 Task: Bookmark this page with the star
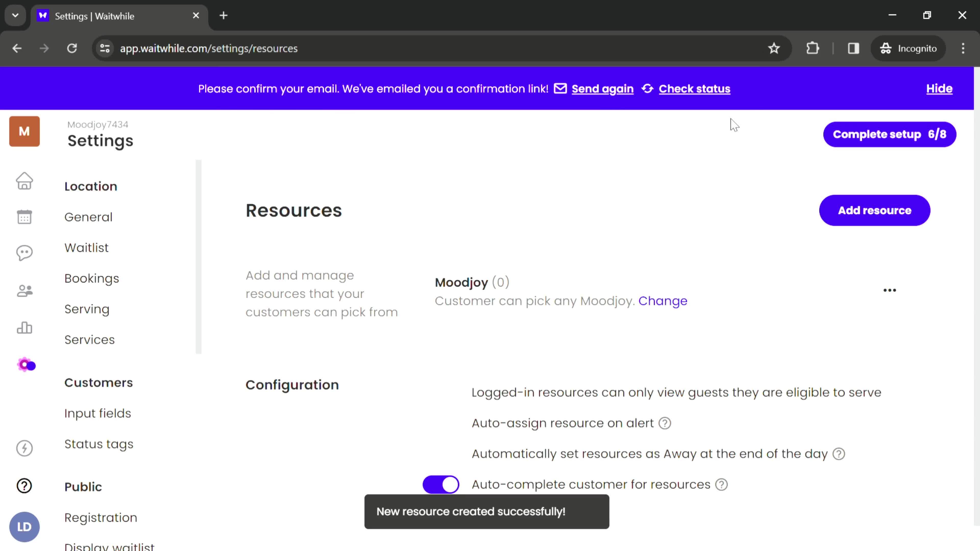774,48
